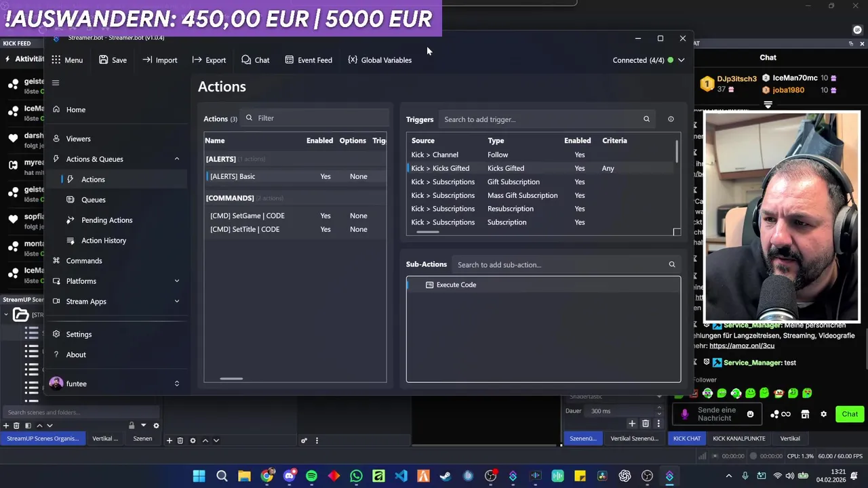Open WhatsApp from the taskbar

pyautogui.click(x=356, y=476)
